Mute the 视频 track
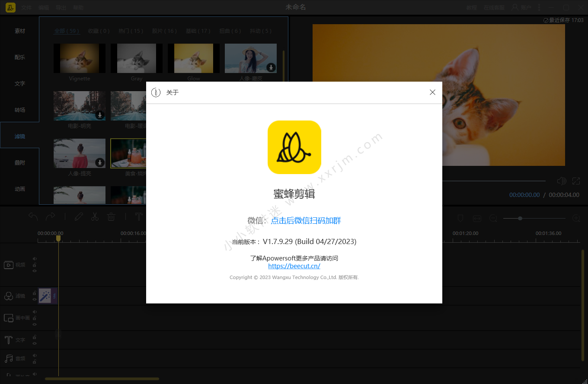The width and height of the screenshot is (588, 384). coord(35,259)
